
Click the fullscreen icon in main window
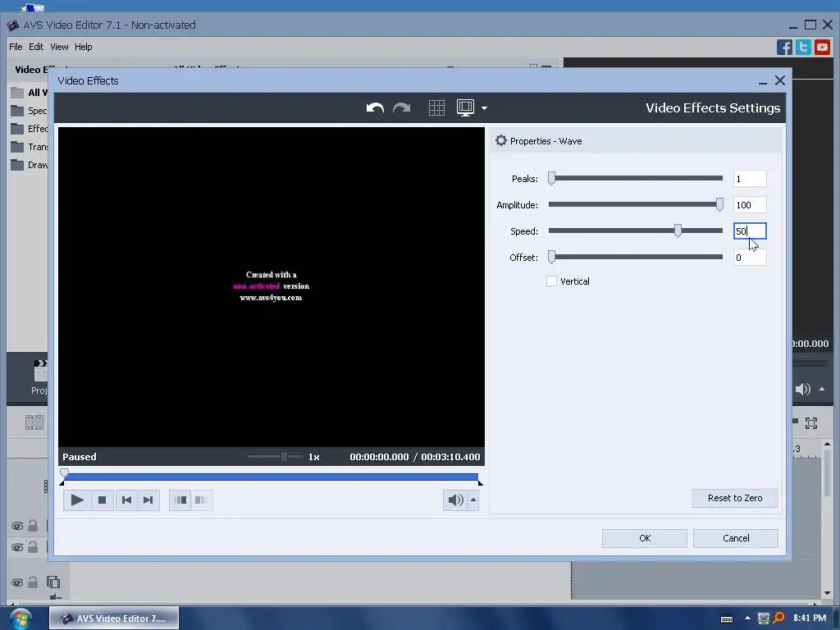(811, 423)
